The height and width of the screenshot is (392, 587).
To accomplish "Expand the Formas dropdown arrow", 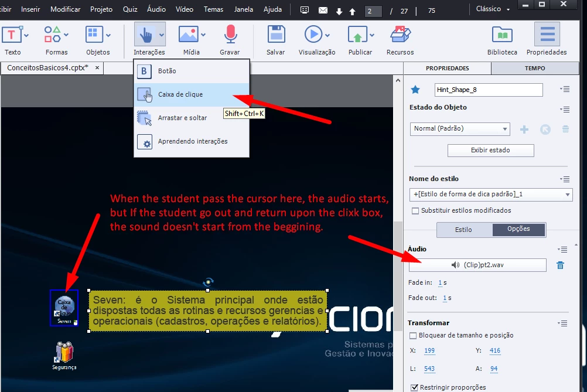I will click(x=66, y=35).
